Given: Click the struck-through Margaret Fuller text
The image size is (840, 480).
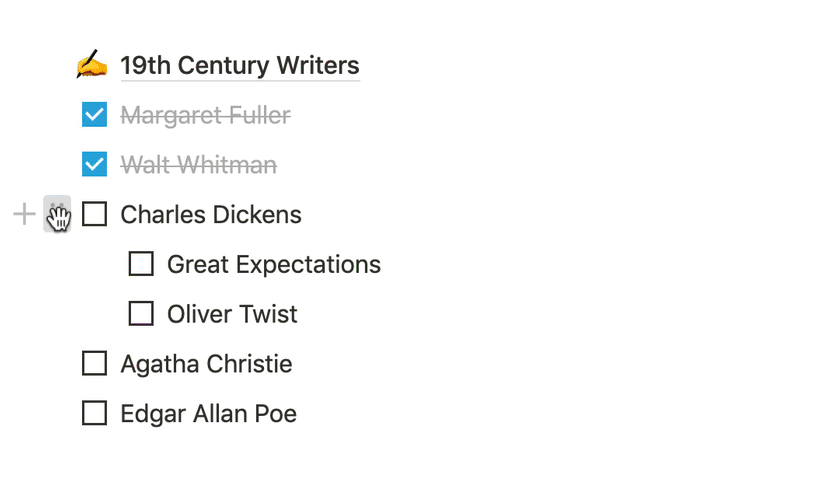Looking at the screenshot, I should [x=205, y=116].
